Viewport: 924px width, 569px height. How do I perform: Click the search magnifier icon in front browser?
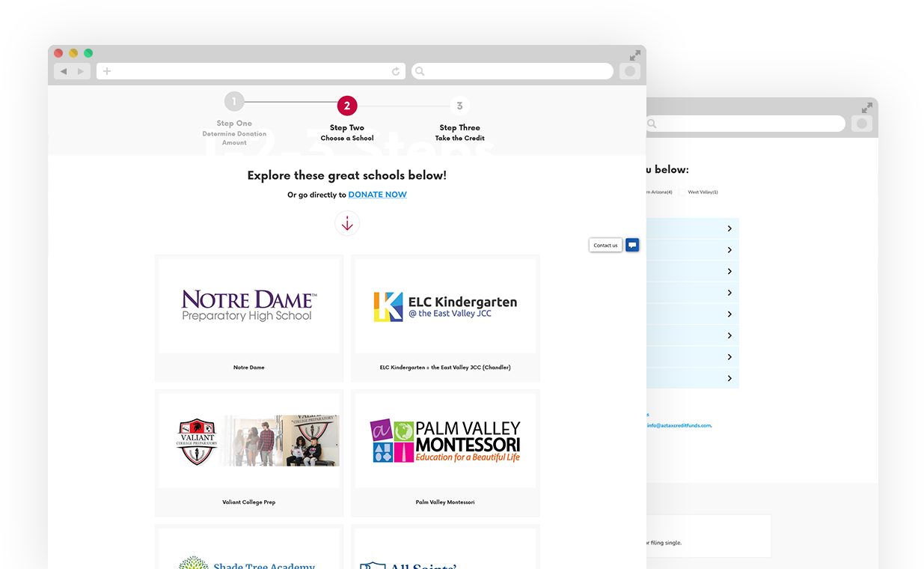(x=420, y=71)
